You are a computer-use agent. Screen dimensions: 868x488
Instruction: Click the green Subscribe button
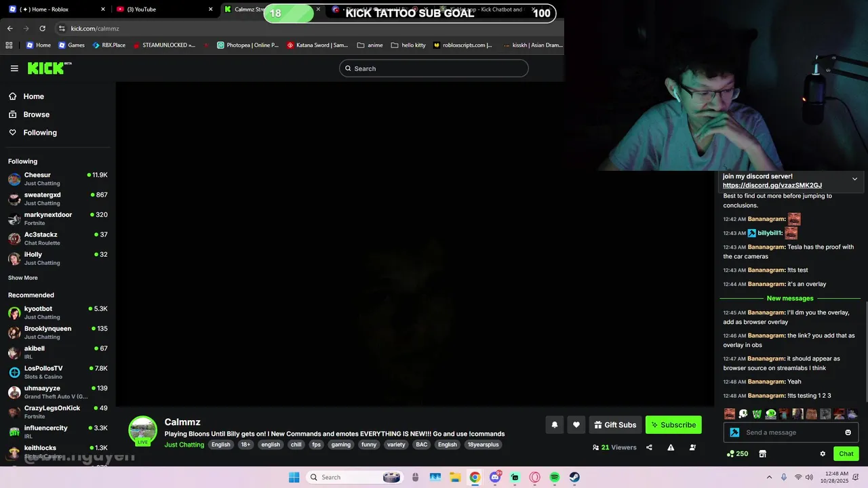673,425
